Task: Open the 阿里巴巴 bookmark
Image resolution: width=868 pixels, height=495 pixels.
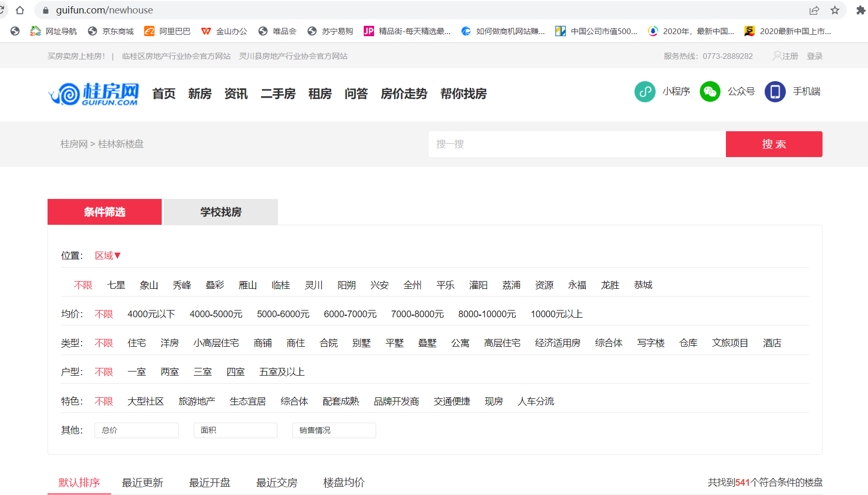Action: (167, 32)
